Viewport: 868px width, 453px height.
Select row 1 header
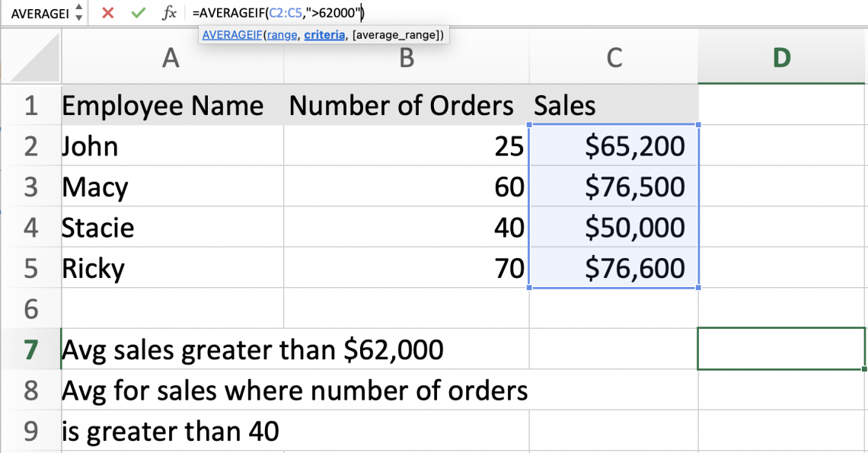(x=30, y=105)
